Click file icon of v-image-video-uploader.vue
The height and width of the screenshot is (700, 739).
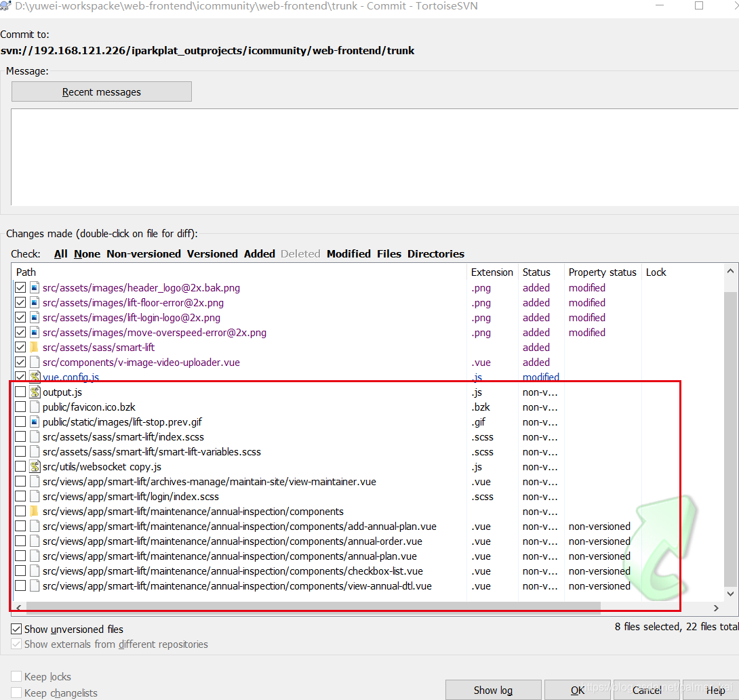pyautogui.click(x=35, y=363)
